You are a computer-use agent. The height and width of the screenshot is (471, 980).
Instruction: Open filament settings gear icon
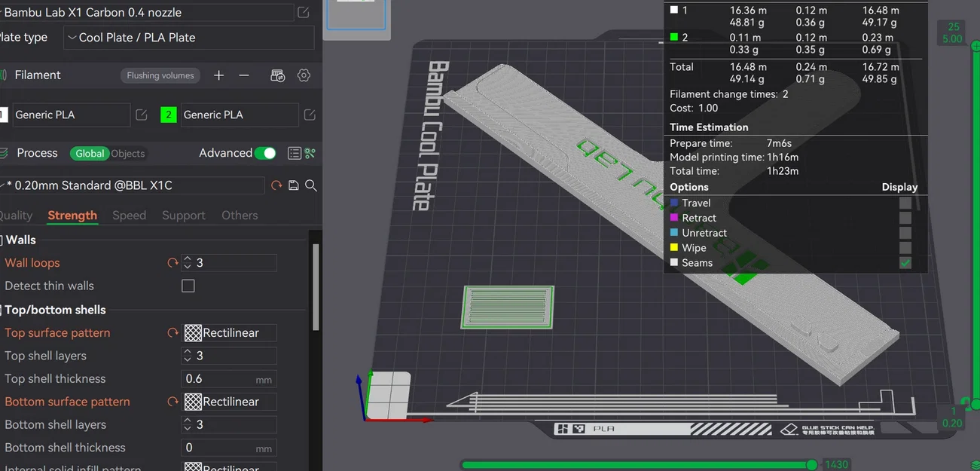click(x=304, y=75)
